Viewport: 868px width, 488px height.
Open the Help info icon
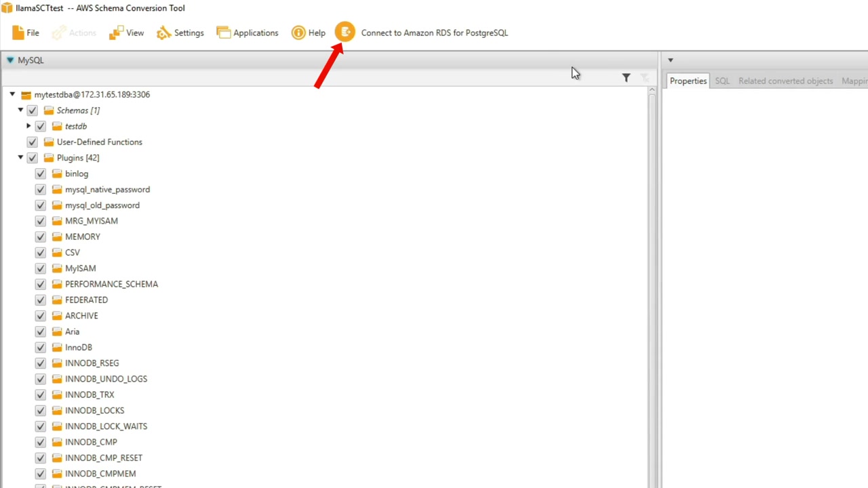pos(298,33)
